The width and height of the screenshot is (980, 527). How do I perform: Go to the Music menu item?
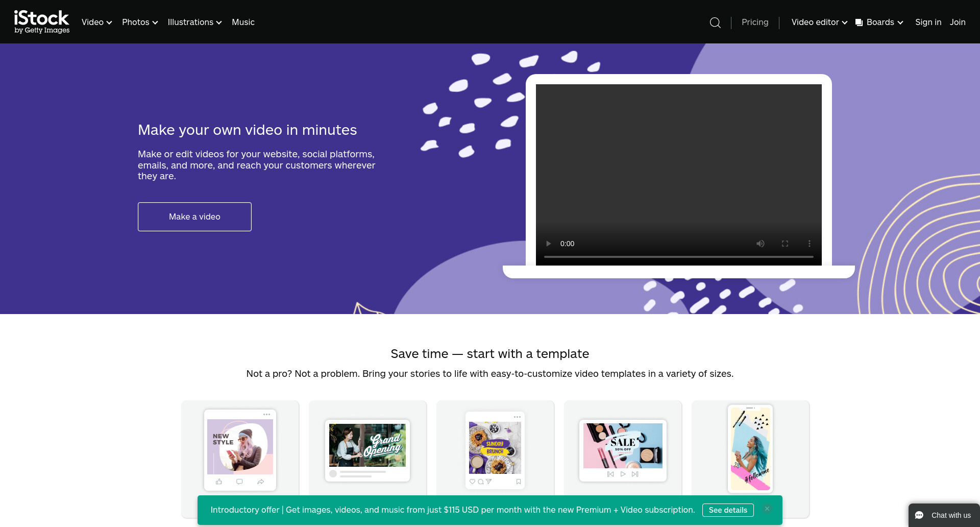coord(243,22)
